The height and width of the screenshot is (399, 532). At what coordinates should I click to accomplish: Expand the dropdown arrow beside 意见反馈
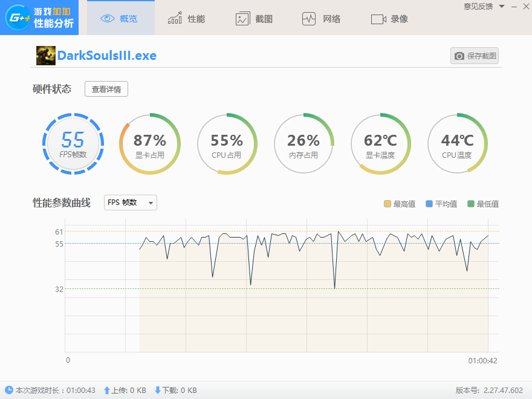click(x=502, y=7)
